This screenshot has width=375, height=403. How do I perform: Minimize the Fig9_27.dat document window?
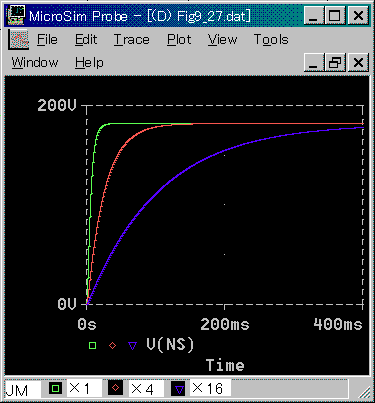pyautogui.click(x=313, y=62)
